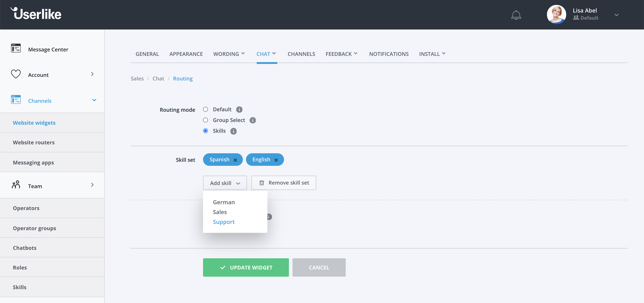Click the Channels sidebar label

coord(40,101)
